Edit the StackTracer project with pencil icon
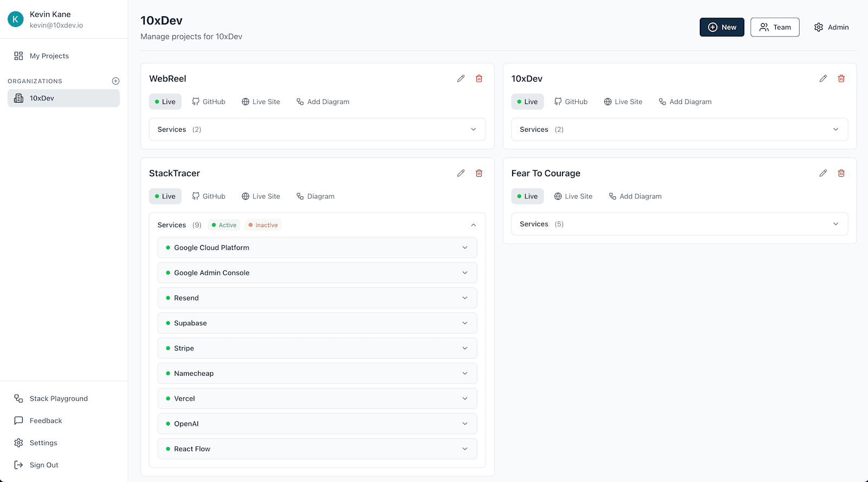The width and height of the screenshot is (868, 482). click(461, 173)
